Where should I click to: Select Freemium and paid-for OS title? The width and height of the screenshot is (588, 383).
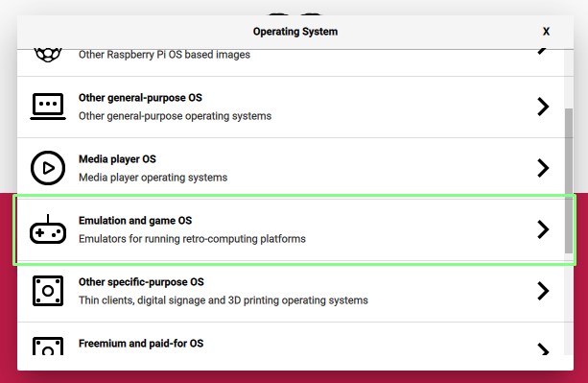click(x=141, y=344)
